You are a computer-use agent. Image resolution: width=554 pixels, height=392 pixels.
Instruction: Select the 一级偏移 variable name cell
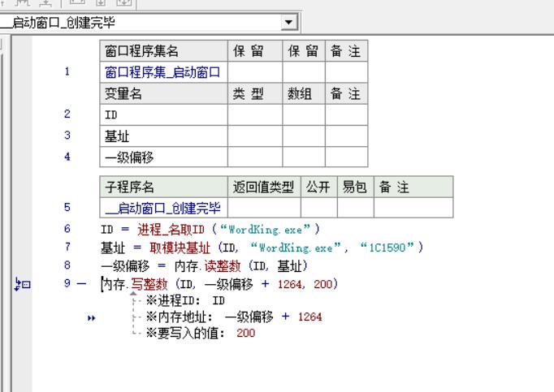pyautogui.click(x=163, y=157)
